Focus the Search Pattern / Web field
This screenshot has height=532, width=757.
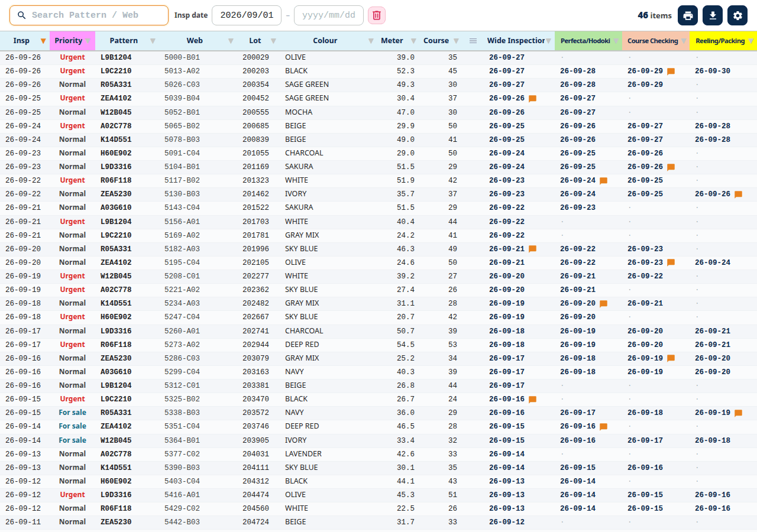point(89,15)
